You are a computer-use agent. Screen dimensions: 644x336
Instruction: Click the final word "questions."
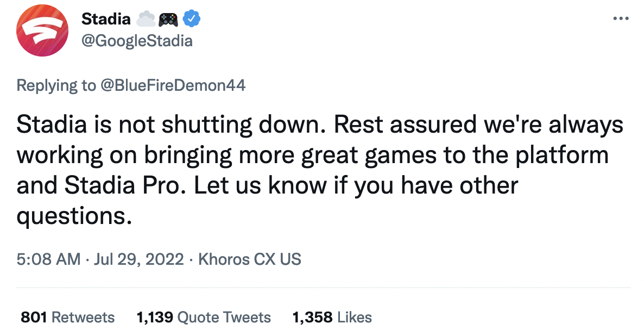[75, 217]
